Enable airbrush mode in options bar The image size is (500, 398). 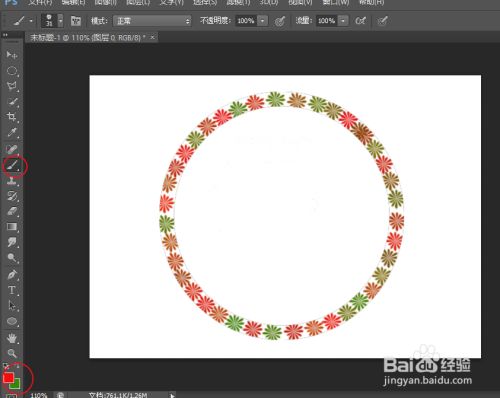click(360, 21)
